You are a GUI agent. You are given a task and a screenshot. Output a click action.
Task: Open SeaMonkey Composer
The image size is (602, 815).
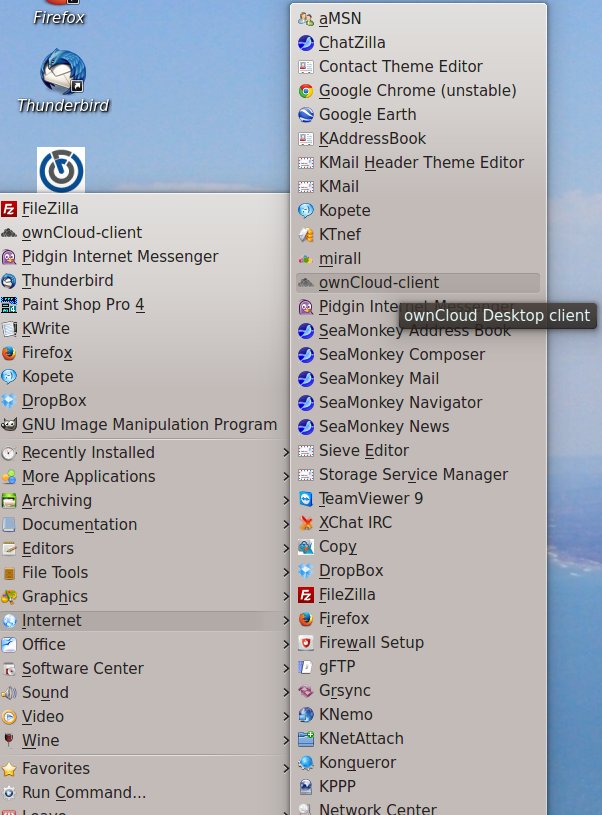tap(418, 354)
